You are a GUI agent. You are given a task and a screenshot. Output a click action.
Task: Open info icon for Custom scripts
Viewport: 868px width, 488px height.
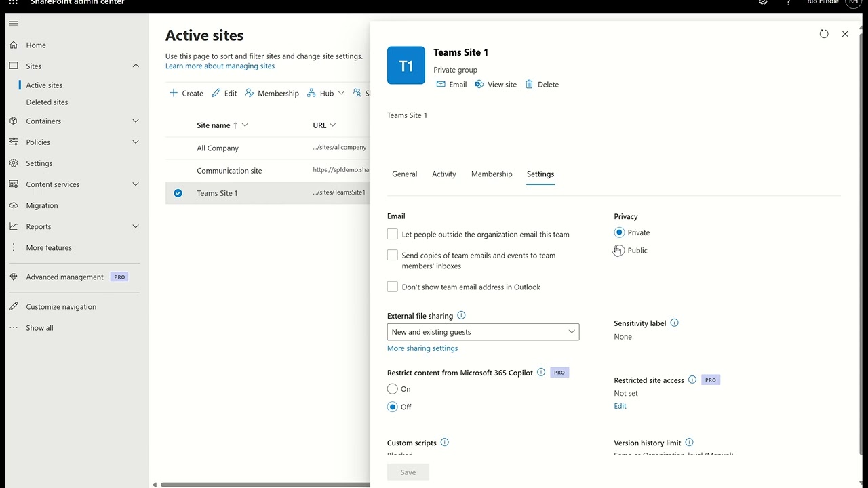[445, 443]
